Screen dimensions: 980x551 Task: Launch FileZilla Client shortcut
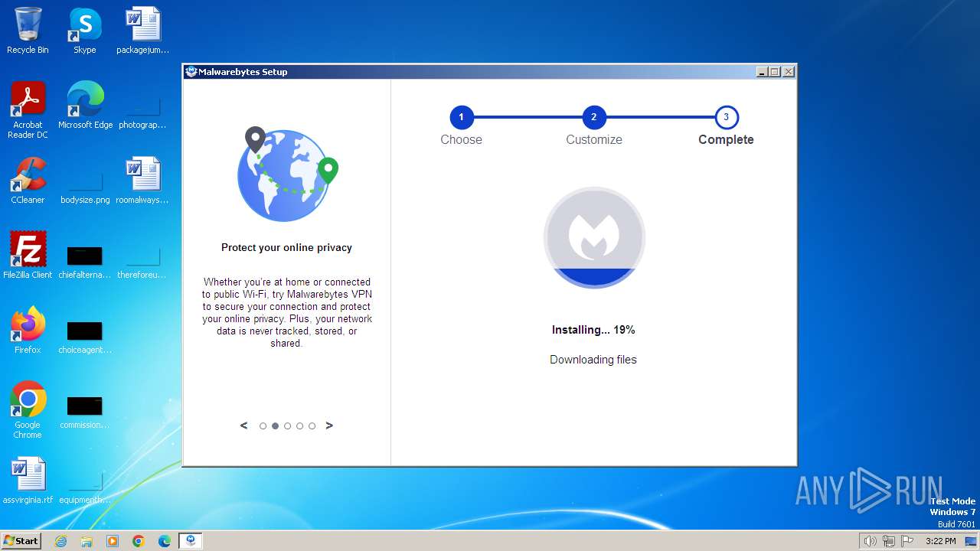coord(28,256)
